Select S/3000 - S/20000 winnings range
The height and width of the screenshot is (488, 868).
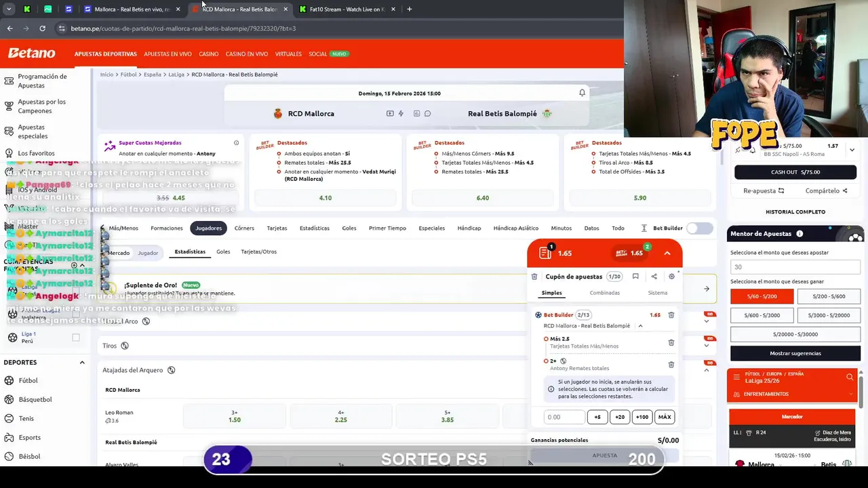tap(829, 315)
